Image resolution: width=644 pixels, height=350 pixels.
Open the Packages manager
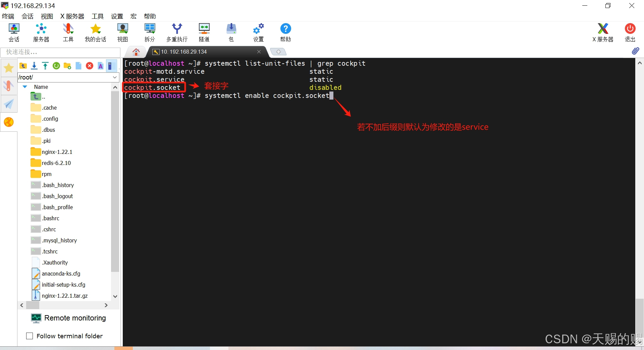231,32
